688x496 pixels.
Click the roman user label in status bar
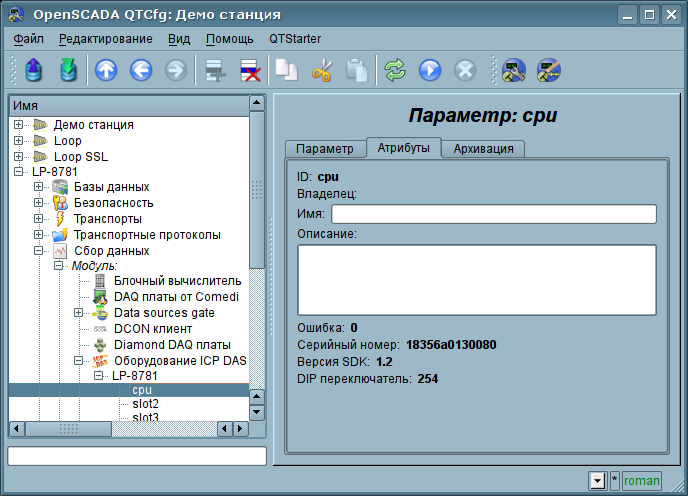[x=642, y=481]
